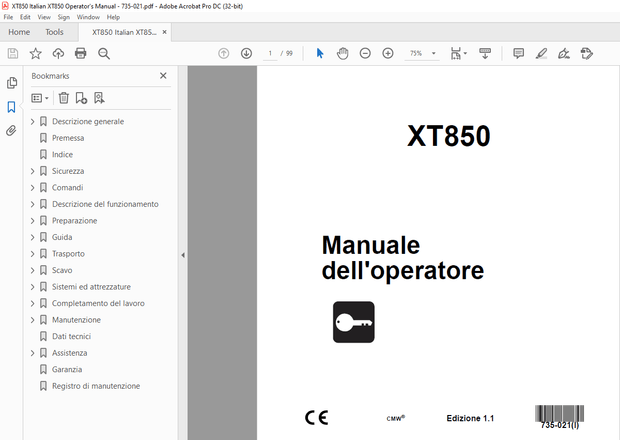Expand the Comandi bookmark
Screen dimensions: 620x440
point(33,188)
